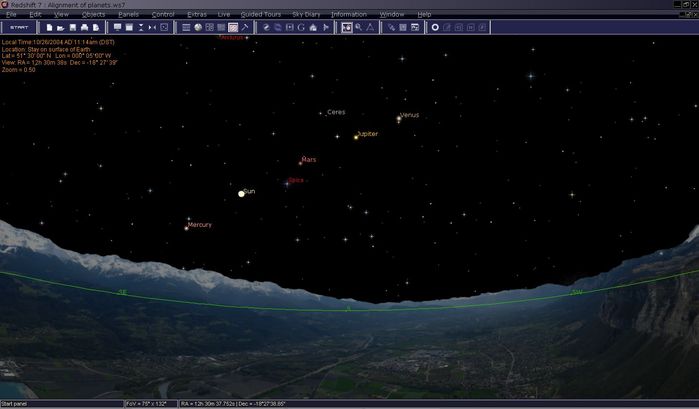
Task: Open the Objects menu
Action: (93, 14)
